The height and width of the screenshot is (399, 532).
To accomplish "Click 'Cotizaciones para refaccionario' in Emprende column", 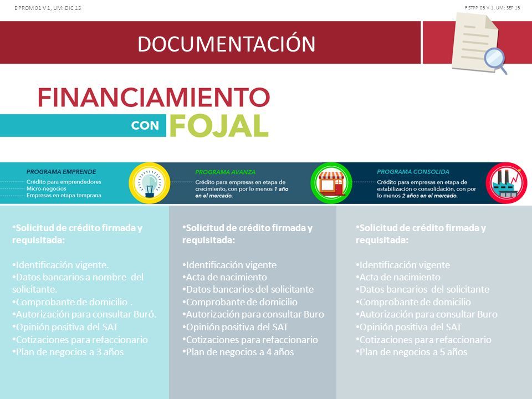I will coord(80,340).
